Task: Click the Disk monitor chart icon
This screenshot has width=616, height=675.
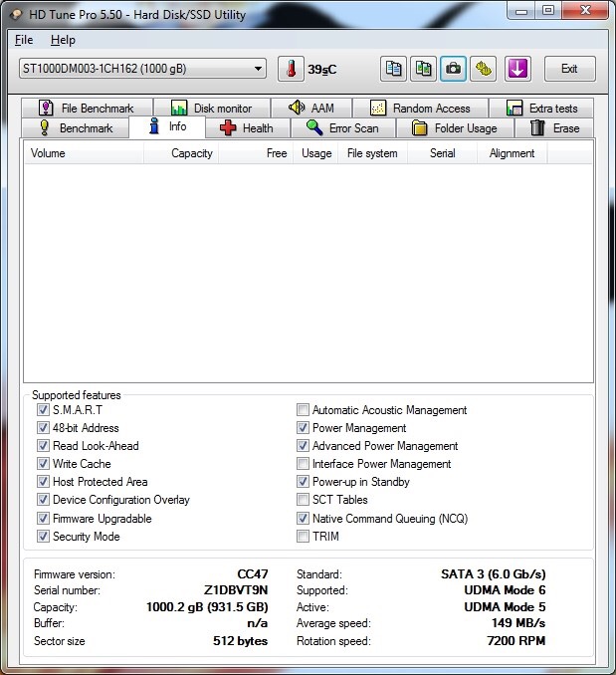Action: pyautogui.click(x=179, y=108)
